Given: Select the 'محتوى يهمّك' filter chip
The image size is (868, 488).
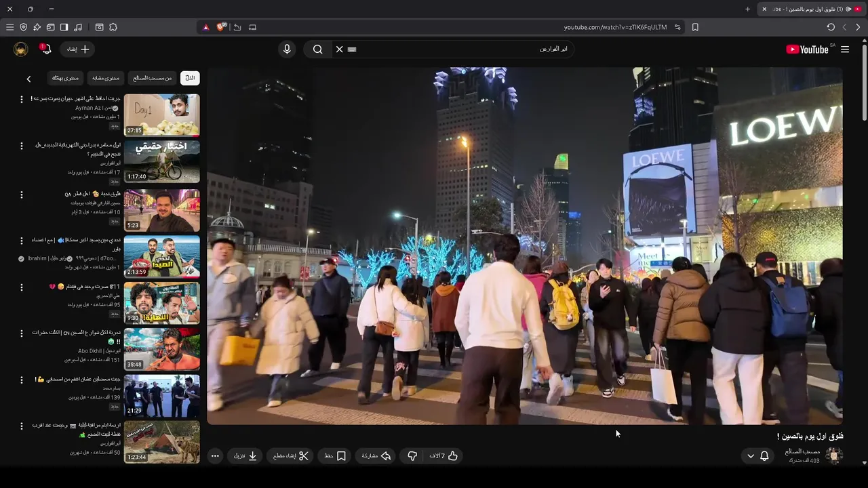Looking at the screenshot, I should click(66, 78).
